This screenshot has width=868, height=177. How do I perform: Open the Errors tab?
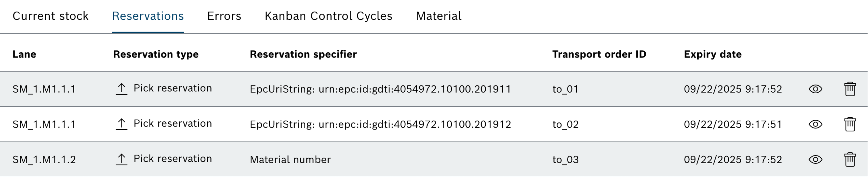(224, 16)
